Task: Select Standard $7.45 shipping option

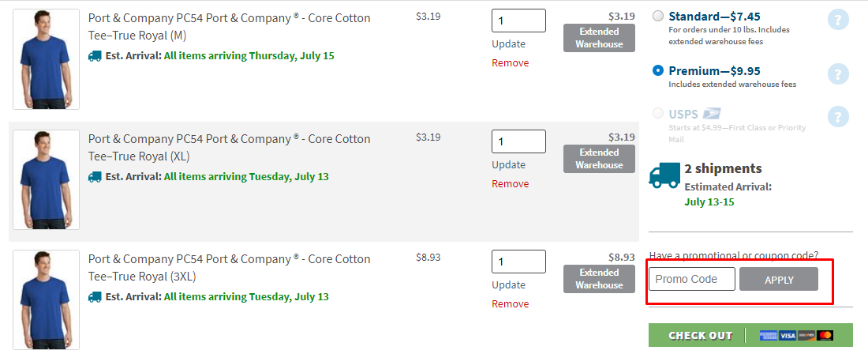Action: (x=658, y=16)
